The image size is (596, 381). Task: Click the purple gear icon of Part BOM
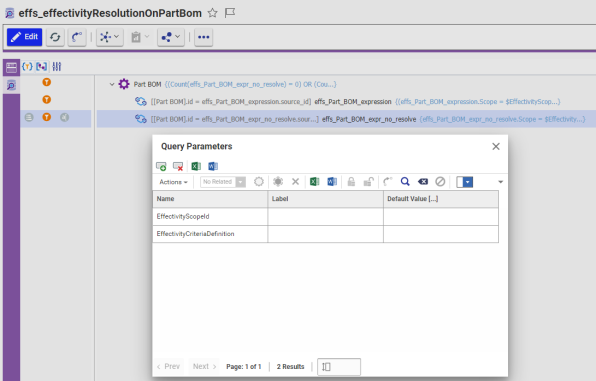coord(124,84)
